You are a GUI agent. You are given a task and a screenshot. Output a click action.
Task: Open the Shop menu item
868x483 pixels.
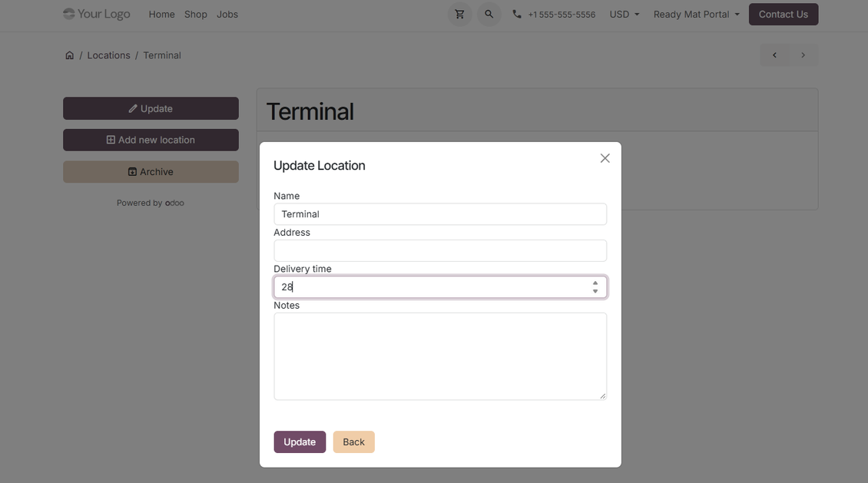195,15
